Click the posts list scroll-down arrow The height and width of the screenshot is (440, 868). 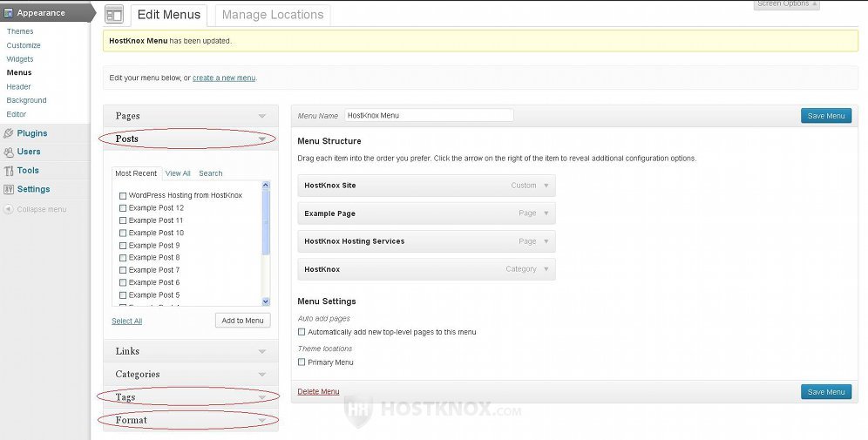pos(266,301)
